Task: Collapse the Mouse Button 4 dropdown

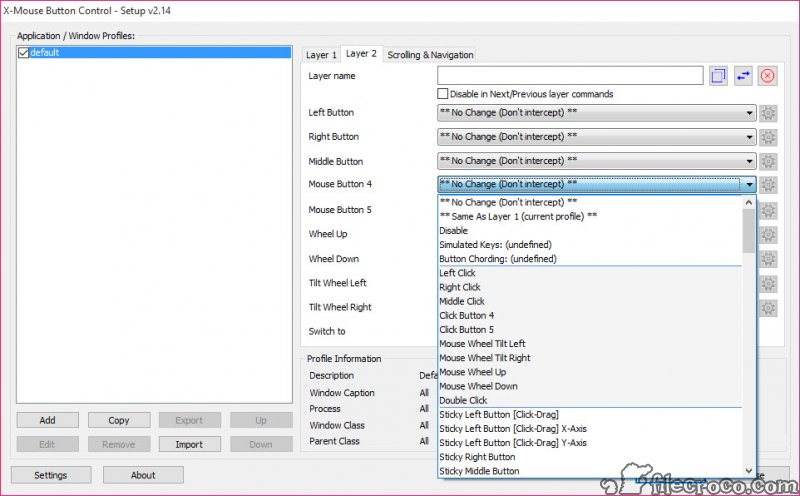Action: pyautogui.click(x=596, y=184)
